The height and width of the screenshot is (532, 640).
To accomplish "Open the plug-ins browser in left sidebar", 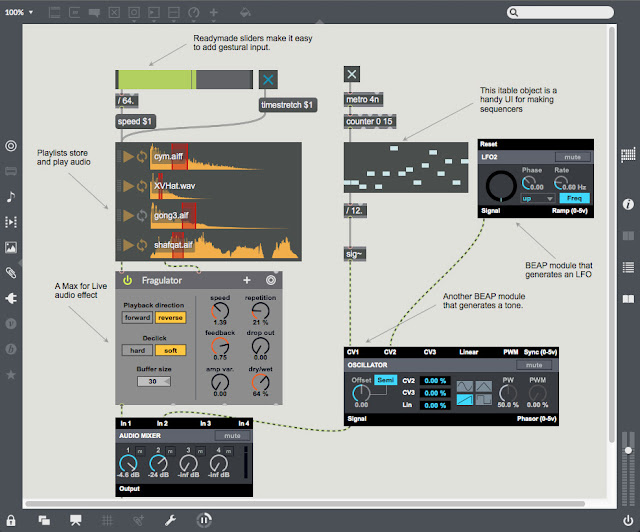I will [11, 298].
